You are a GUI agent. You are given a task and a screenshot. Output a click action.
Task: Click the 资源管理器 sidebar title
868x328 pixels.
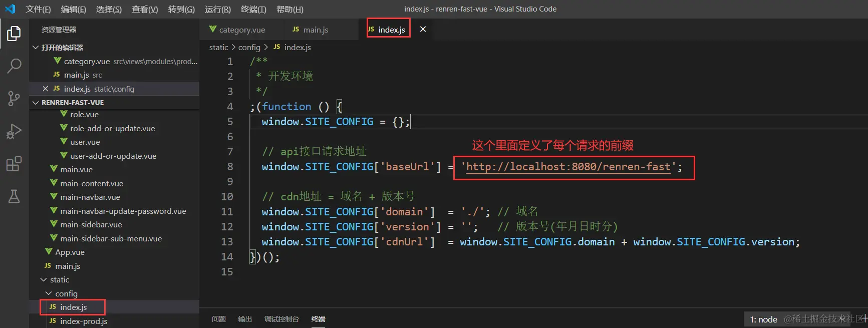click(59, 30)
